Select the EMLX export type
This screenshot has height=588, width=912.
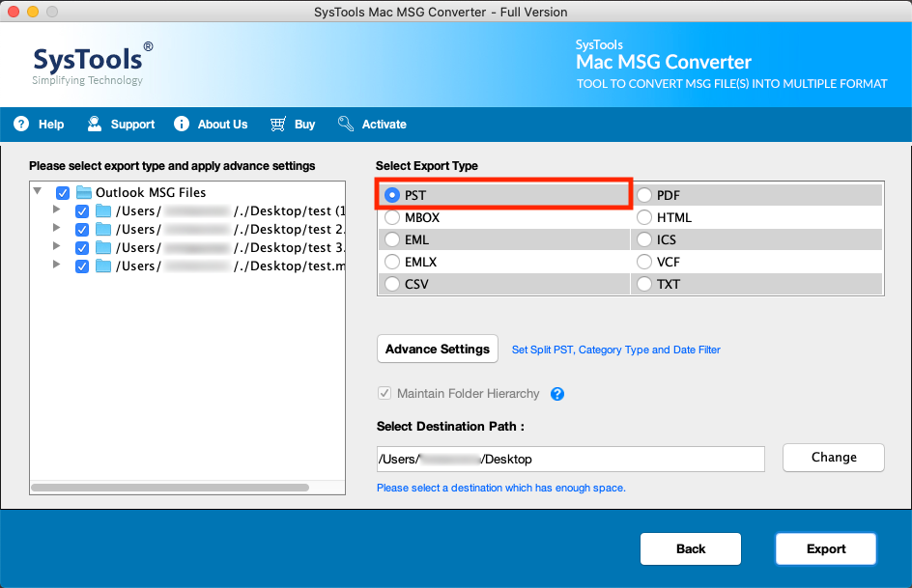pos(392,262)
